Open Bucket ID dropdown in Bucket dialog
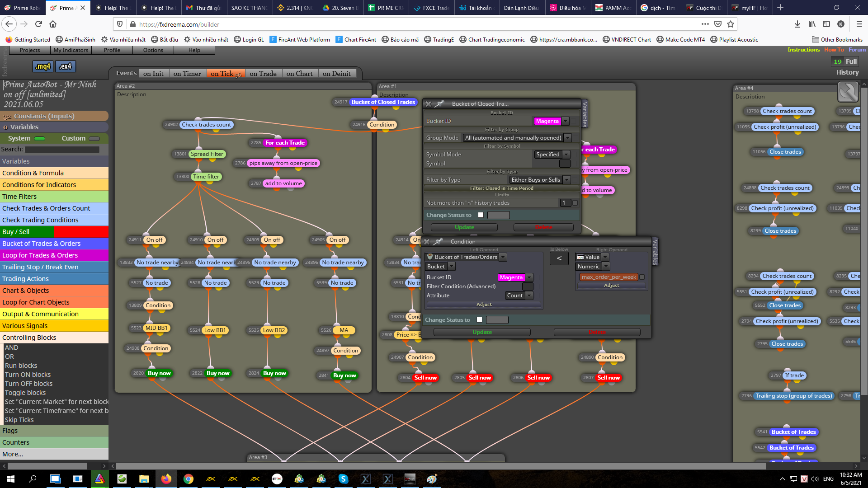 (x=565, y=121)
